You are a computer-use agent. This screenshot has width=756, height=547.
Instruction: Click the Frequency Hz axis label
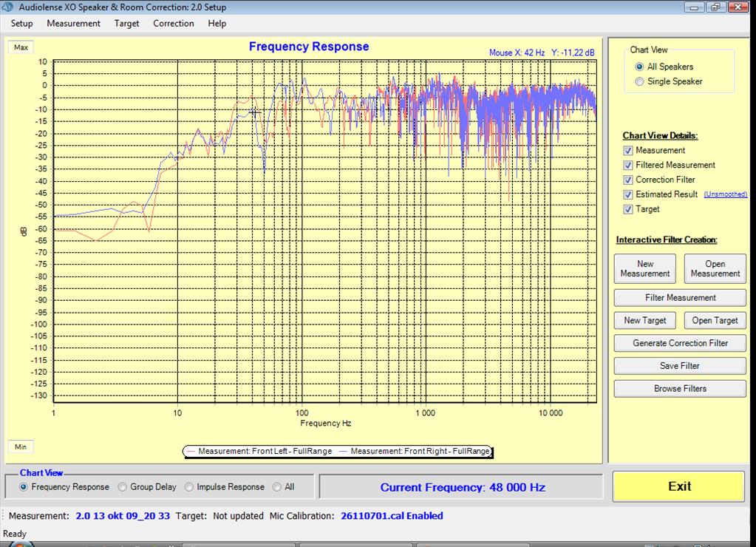point(325,423)
